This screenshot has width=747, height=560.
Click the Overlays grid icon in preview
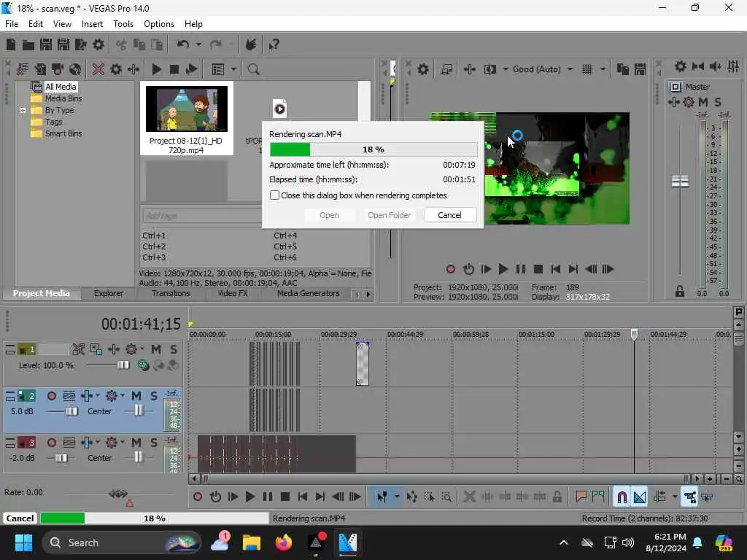point(587,69)
